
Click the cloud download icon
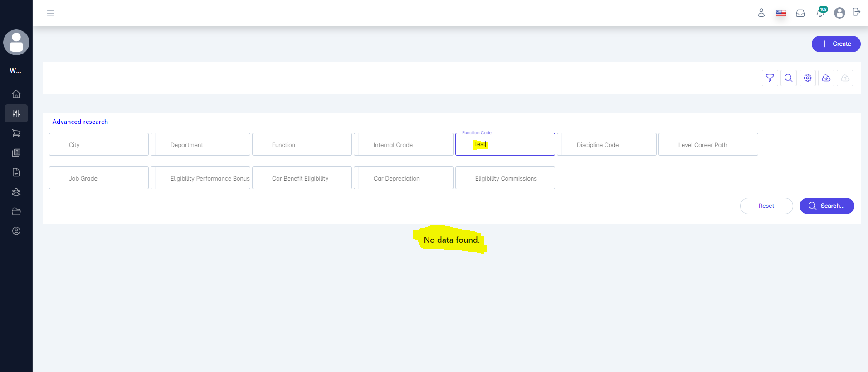826,78
